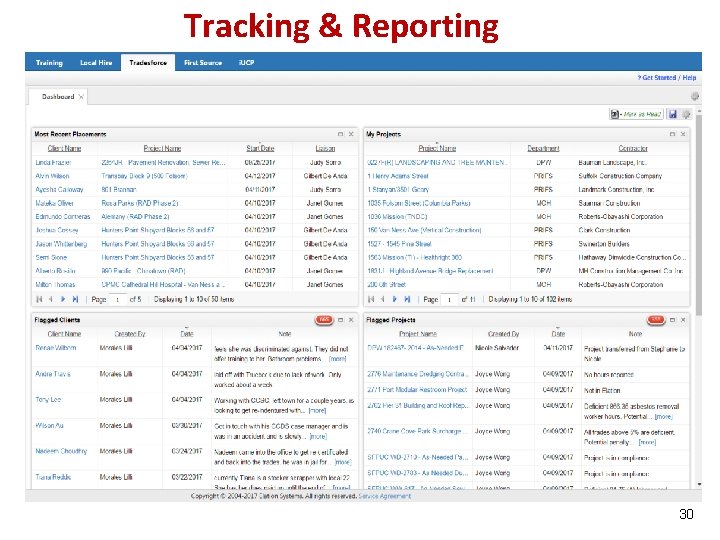
Task: Expand more link in Tony Lee note
Action: point(317,411)
